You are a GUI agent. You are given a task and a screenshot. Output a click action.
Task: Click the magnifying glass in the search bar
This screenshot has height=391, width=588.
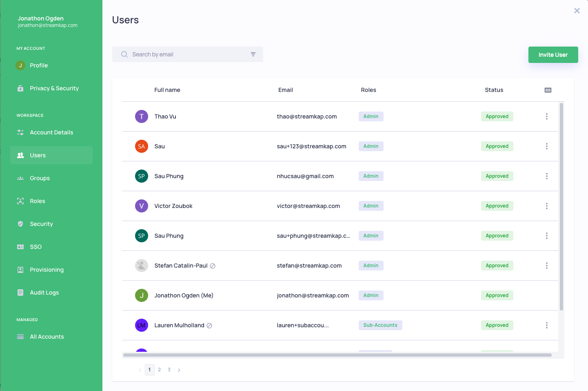[124, 54]
